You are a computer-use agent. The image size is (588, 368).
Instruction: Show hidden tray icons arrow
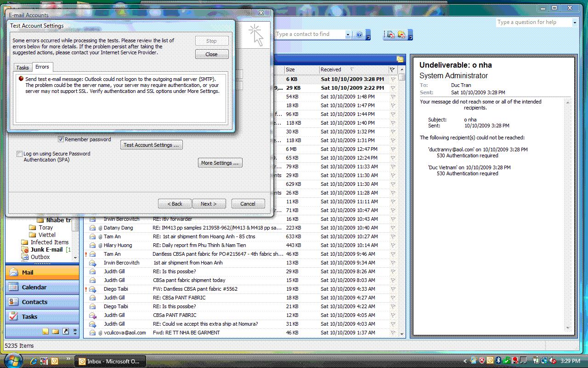[465, 361]
